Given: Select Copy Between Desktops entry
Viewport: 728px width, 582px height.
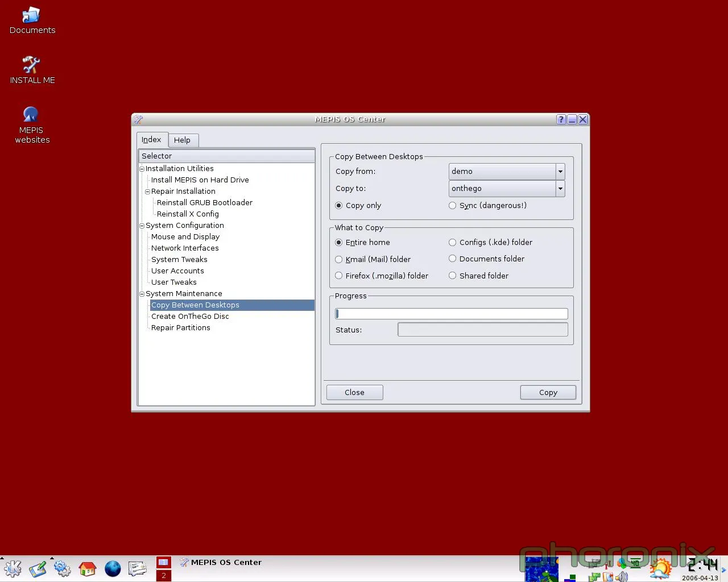Looking at the screenshot, I should click(x=232, y=305).
